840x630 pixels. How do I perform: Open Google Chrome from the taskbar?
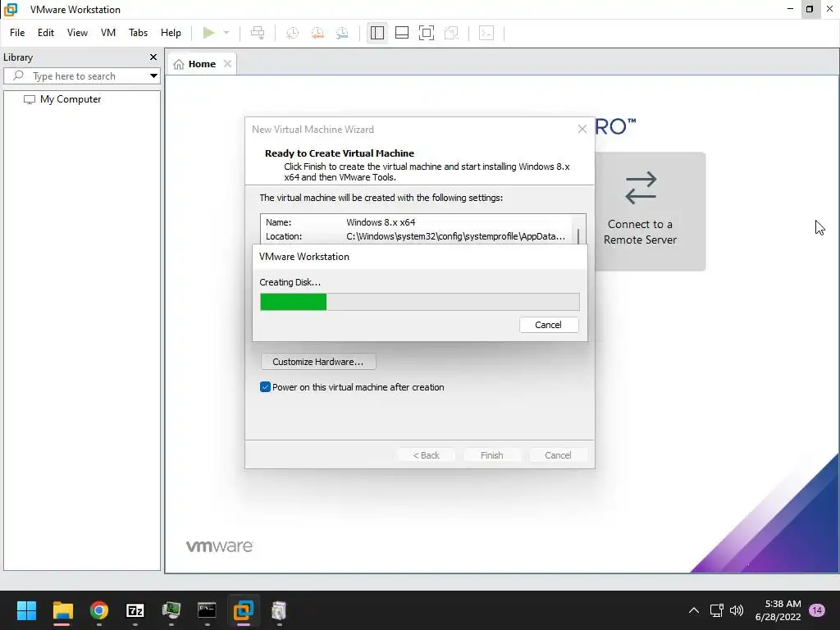click(99, 610)
